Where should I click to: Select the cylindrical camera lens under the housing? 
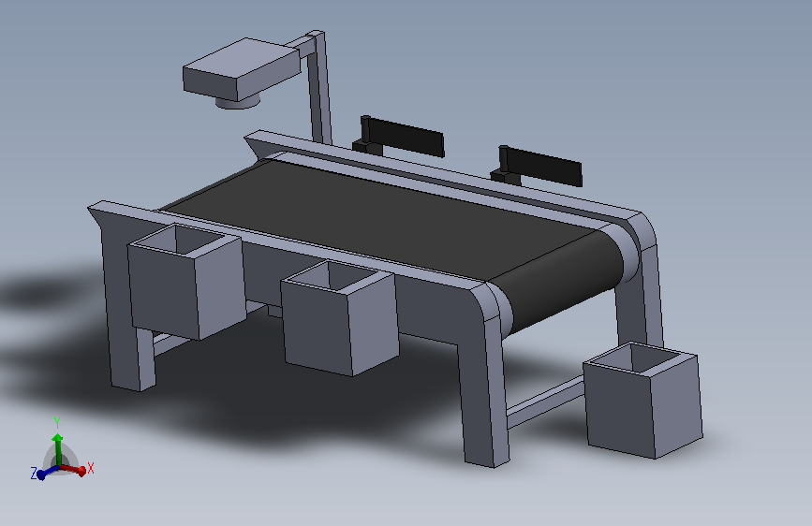click(x=237, y=102)
